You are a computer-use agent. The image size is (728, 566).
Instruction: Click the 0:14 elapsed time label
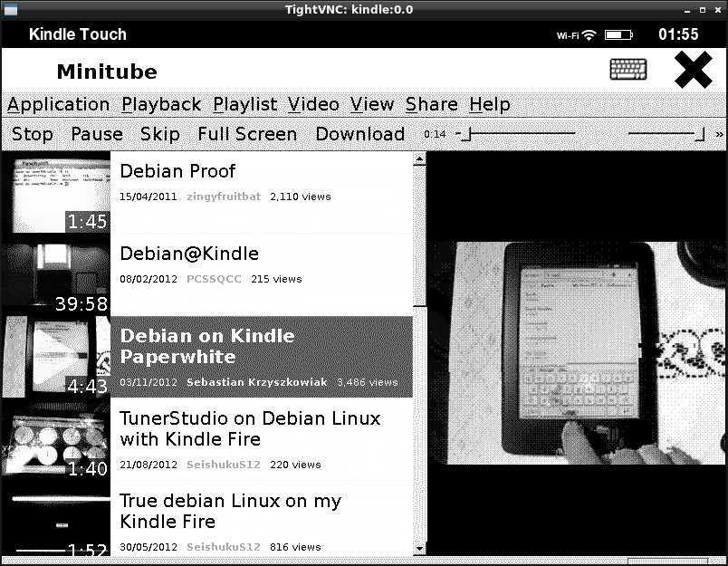pos(435,134)
